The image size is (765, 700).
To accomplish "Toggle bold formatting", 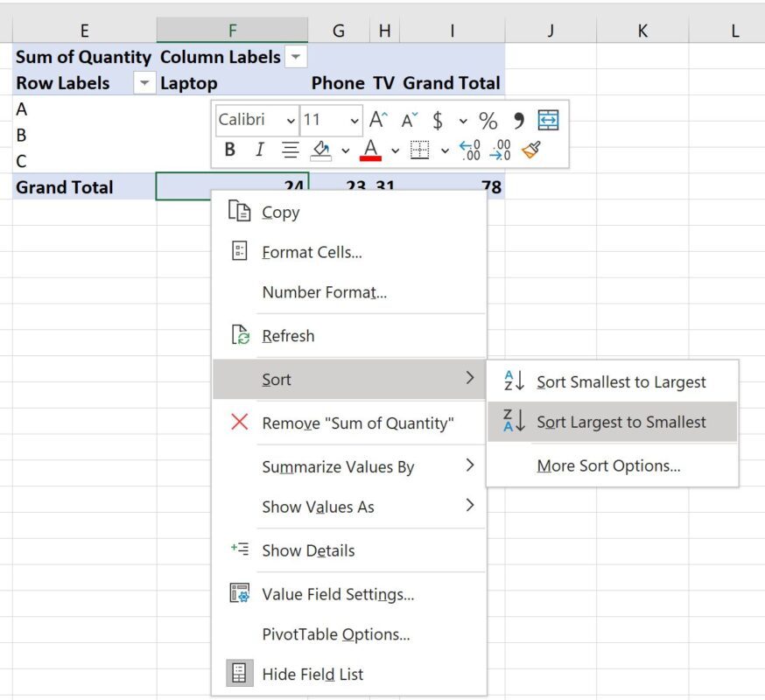I will click(228, 150).
